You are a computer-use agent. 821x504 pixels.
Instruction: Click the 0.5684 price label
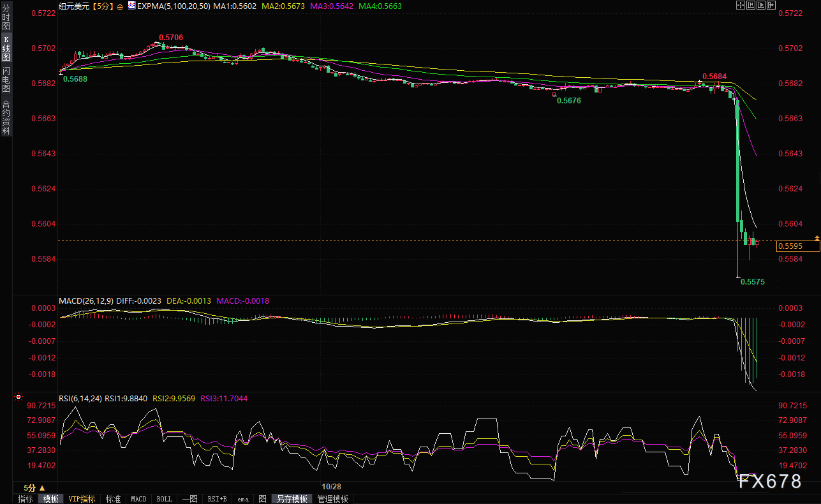(714, 77)
